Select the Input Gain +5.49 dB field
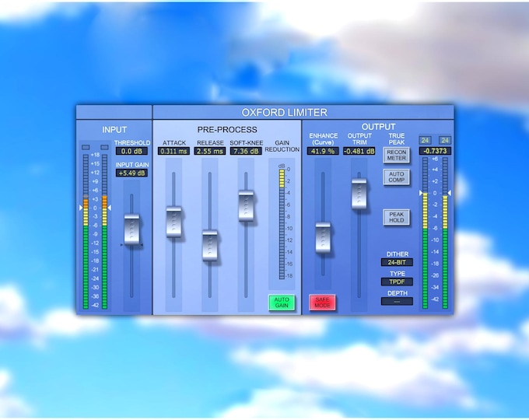Screen dimensions: 529x420 132,173
